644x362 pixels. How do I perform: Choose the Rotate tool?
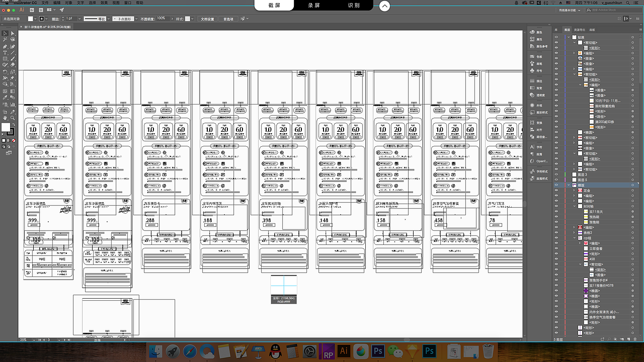[5, 72]
